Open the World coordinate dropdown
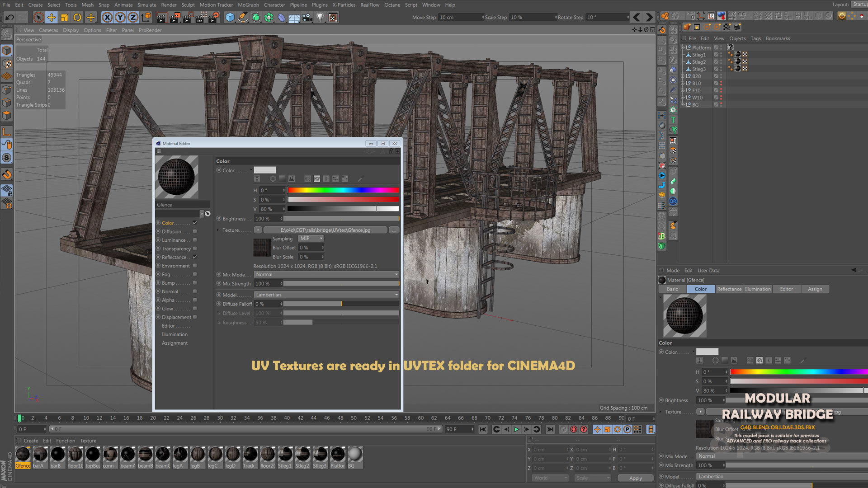Viewport: 868px width, 488px height. (x=550, y=478)
